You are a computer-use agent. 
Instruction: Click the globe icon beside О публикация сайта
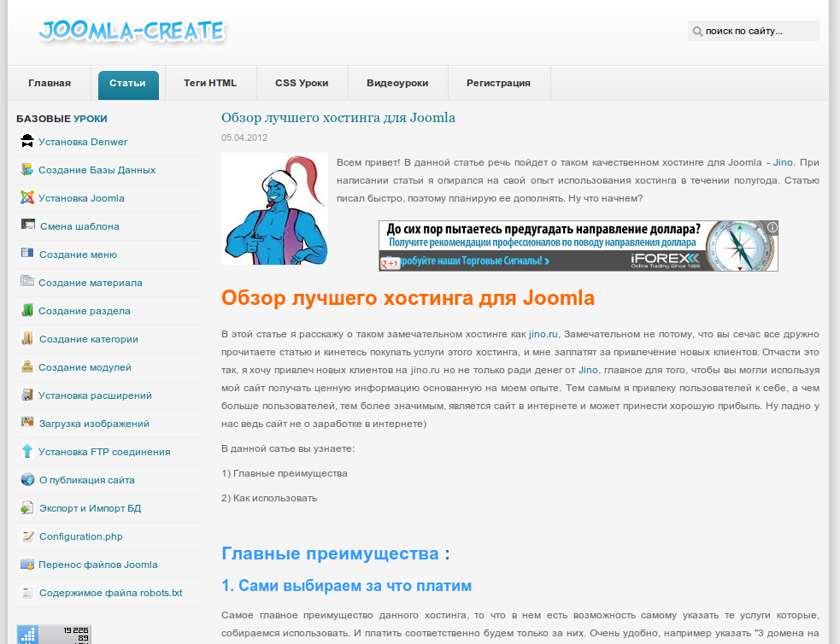27,479
